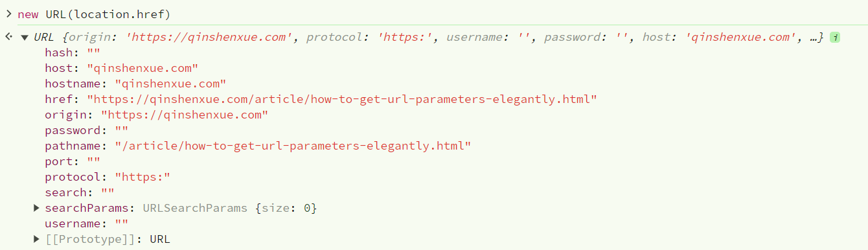Click the hostname property value
This screenshot has width=868, height=250.
point(170,84)
